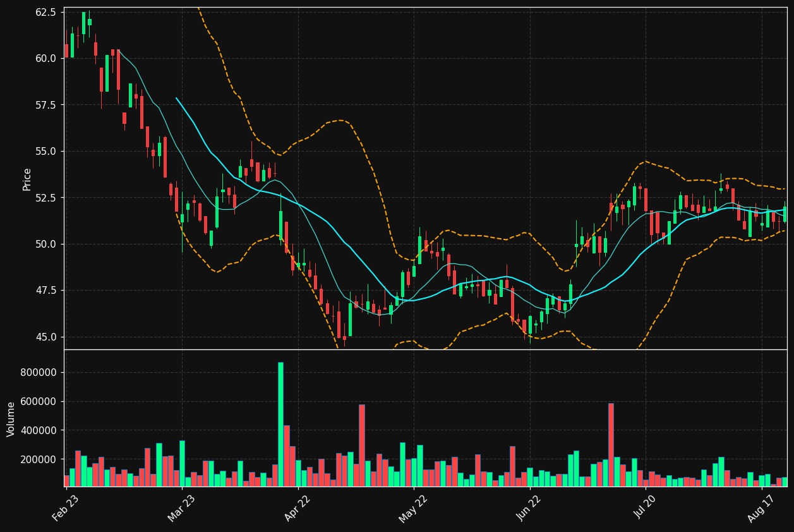794x532 pixels.
Task: Click the 'Mar 23' date label
Action: coord(181,508)
